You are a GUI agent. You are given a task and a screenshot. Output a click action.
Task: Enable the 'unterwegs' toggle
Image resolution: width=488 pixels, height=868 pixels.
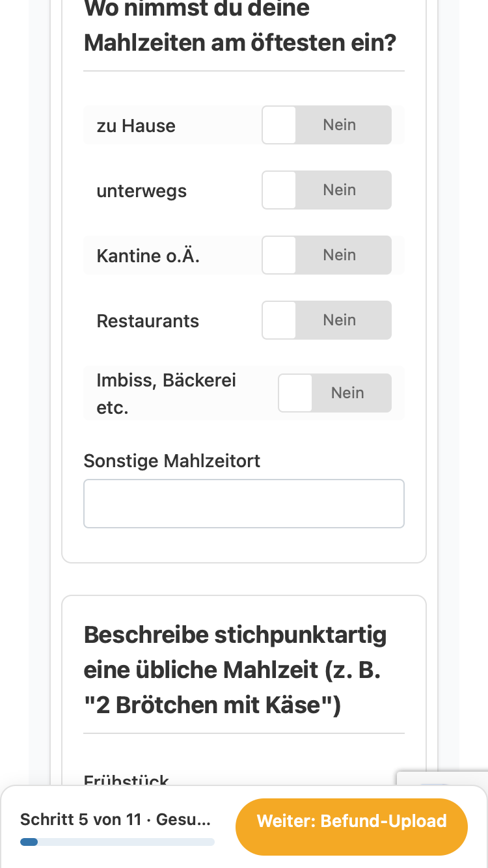click(x=327, y=190)
